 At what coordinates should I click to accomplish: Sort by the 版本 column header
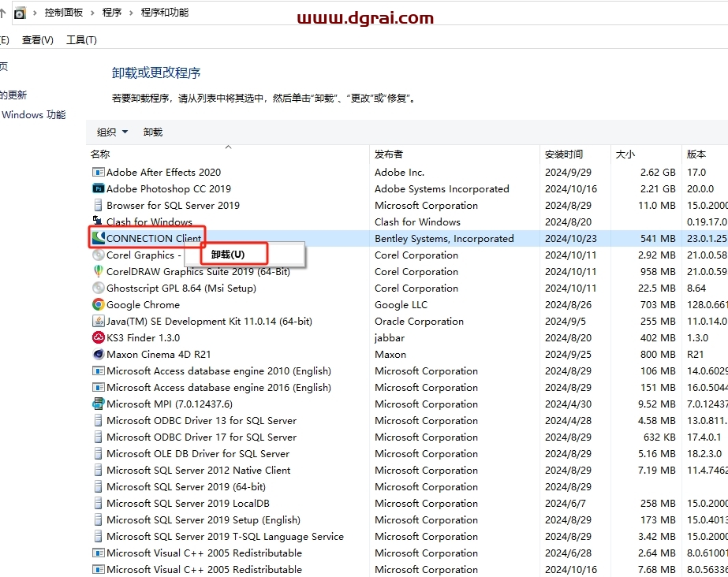(x=696, y=154)
